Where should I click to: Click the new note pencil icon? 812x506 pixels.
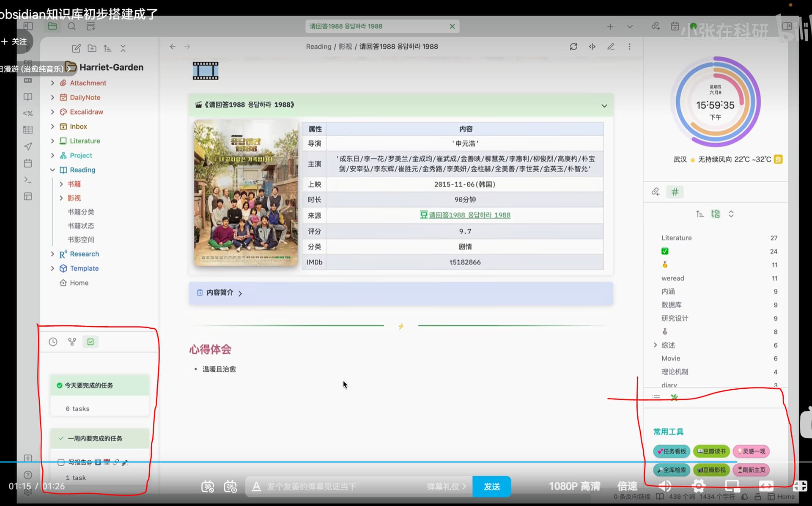pos(76,48)
